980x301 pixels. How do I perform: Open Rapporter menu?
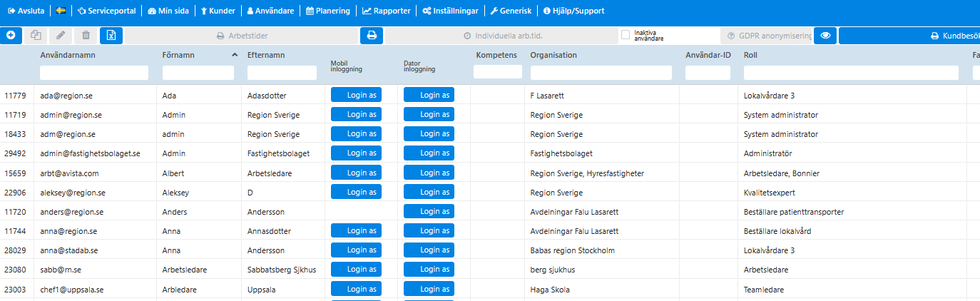[387, 11]
